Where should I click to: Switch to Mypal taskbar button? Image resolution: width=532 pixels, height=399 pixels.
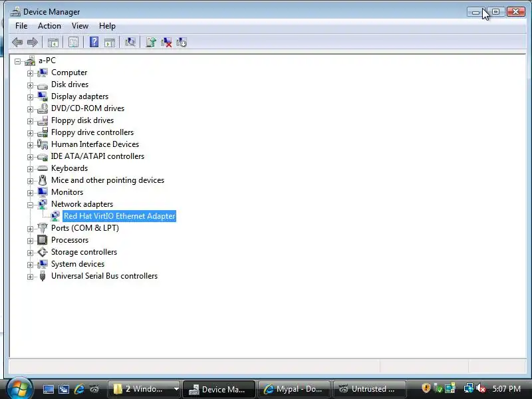[x=294, y=389]
